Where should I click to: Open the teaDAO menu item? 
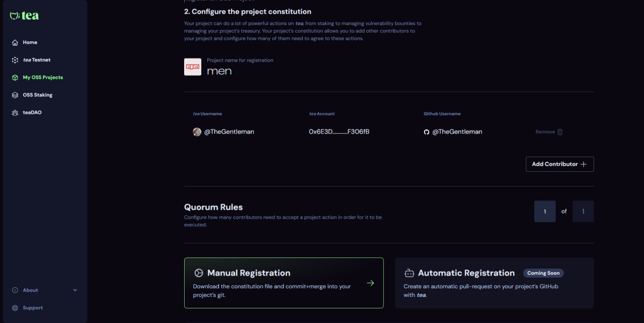(x=32, y=113)
